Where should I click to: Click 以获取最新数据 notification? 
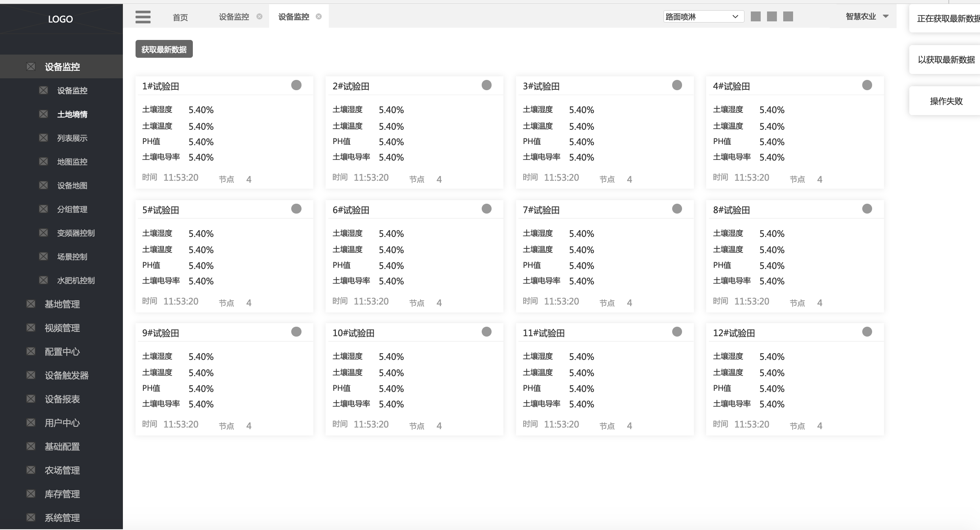pos(944,60)
